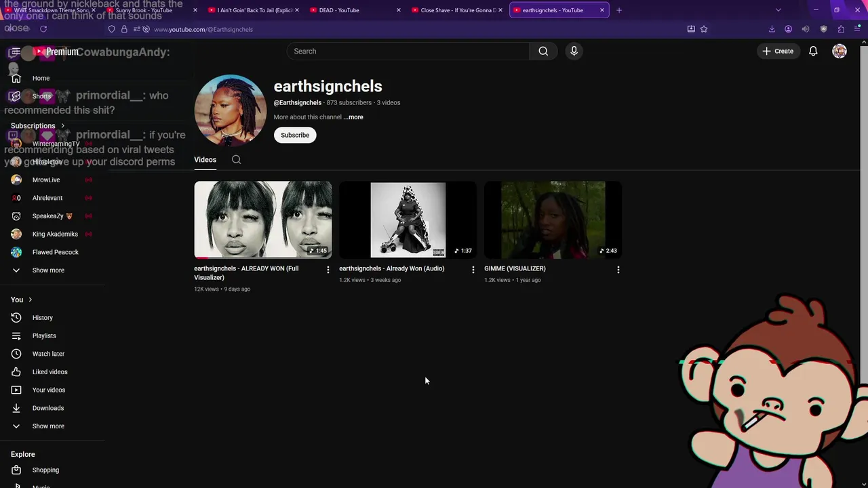
Task: Play ALREADY WON (Full Visualizer) thumbnail
Action: coord(263,220)
